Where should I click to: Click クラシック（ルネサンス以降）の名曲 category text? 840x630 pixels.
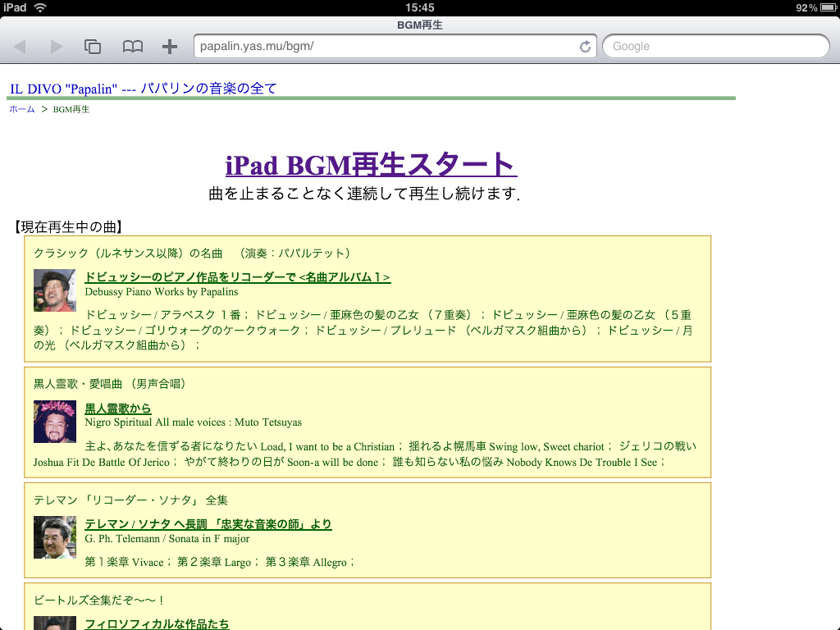(x=128, y=253)
